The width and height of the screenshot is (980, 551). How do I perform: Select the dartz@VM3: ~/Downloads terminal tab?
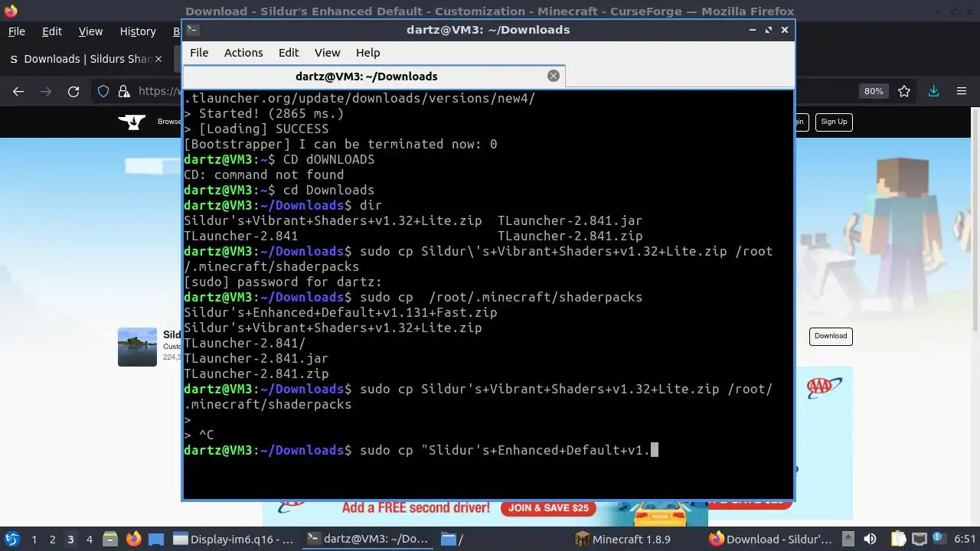[367, 77]
